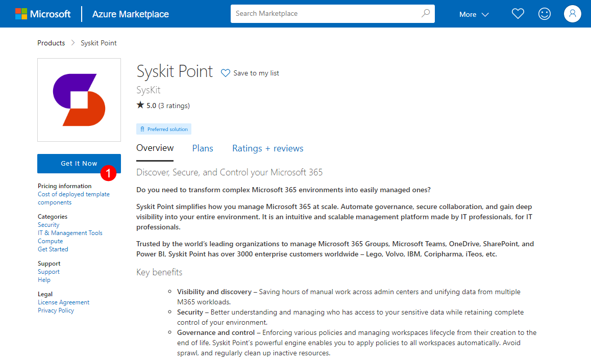Open the user account avatar

[572, 14]
